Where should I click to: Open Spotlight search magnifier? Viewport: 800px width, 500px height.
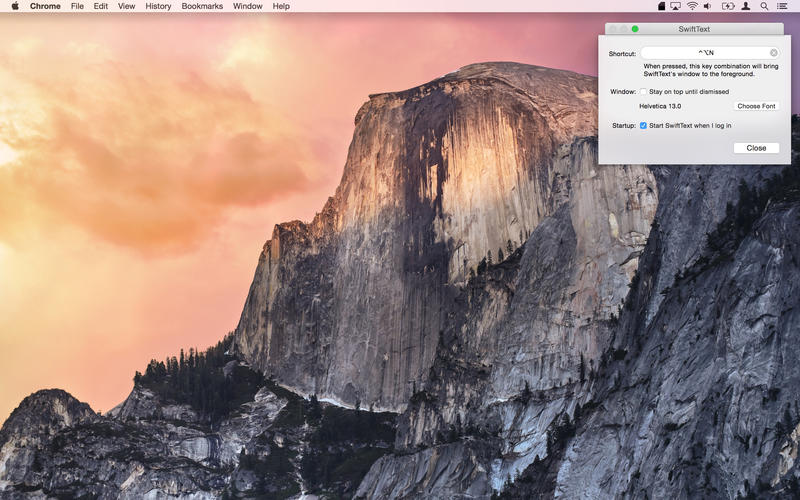pyautogui.click(x=765, y=6)
